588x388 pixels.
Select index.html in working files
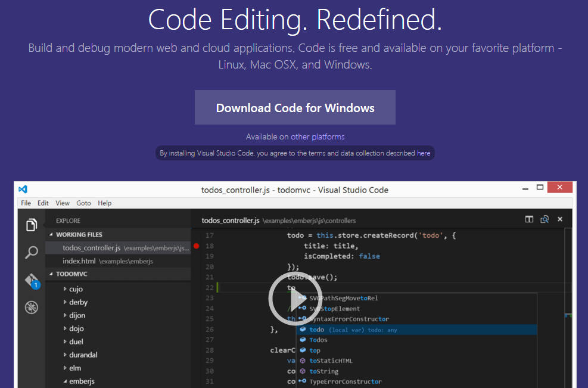point(118,261)
